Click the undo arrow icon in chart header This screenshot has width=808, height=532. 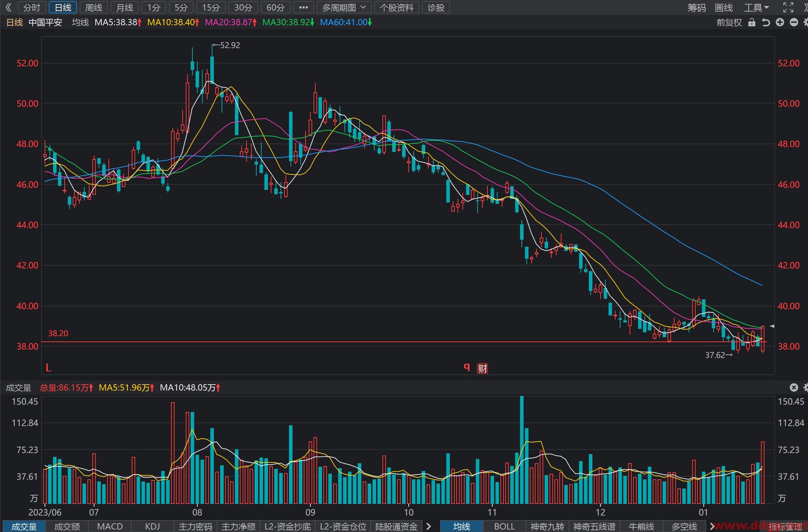coord(766,22)
